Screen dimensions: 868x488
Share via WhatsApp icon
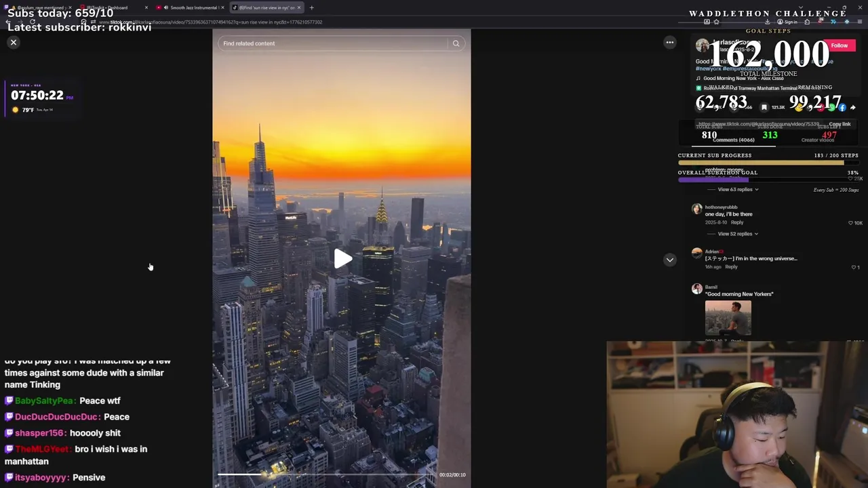[831, 107]
